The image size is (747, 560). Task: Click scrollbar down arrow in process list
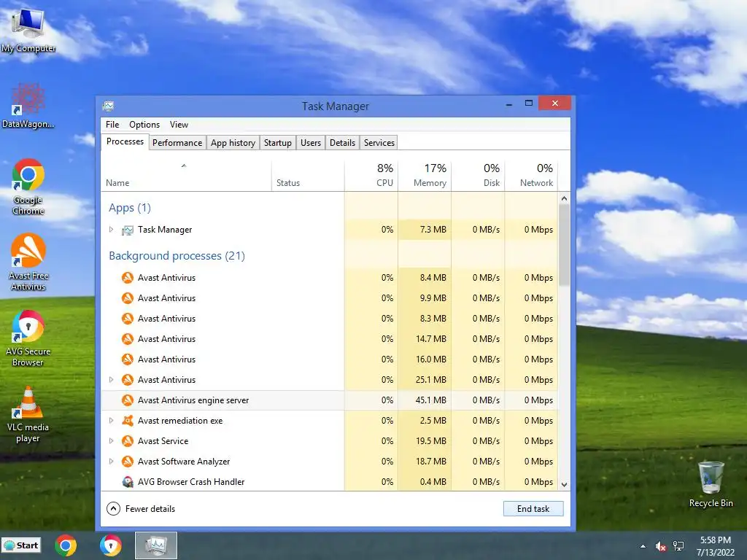click(x=564, y=485)
